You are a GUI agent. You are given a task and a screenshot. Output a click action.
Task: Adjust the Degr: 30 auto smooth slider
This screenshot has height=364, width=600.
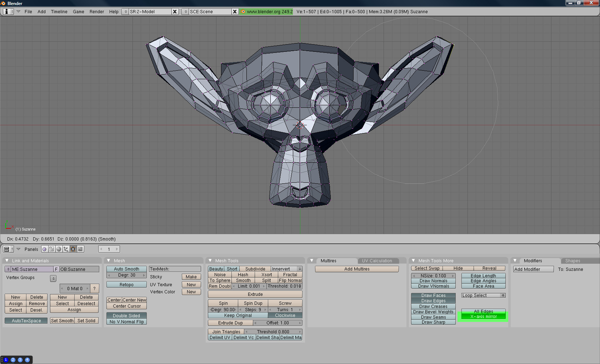click(x=126, y=275)
